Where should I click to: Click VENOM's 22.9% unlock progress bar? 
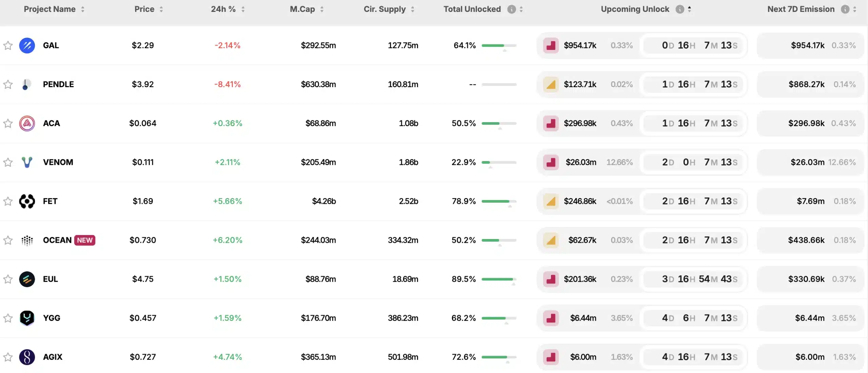[499, 162]
